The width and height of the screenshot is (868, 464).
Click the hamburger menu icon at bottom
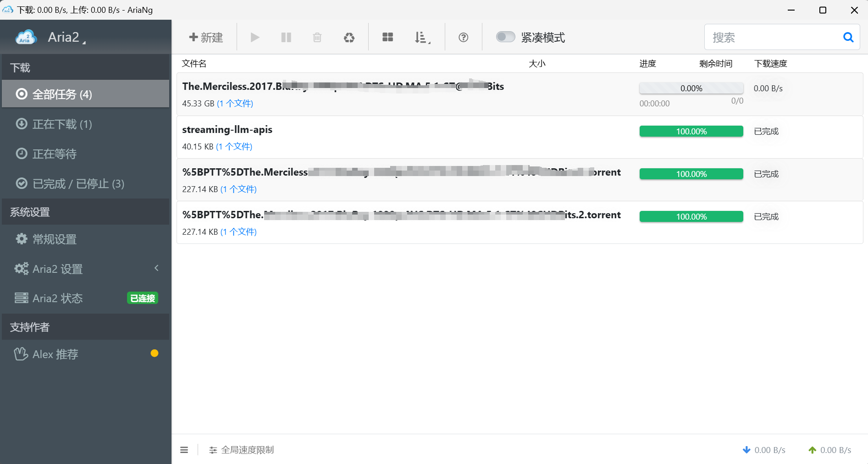(x=184, y=450)
